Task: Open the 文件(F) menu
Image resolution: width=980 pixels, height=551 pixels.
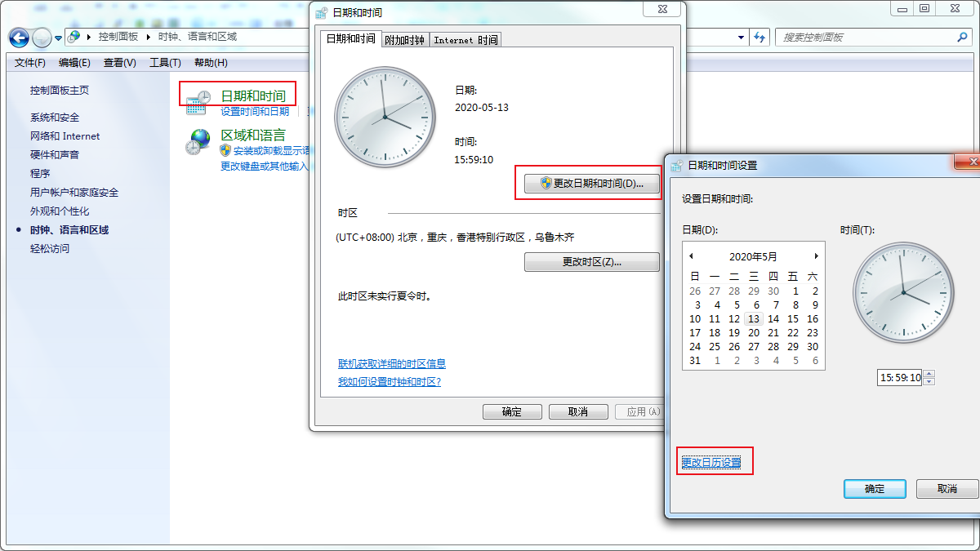Action: coord(30,63)
